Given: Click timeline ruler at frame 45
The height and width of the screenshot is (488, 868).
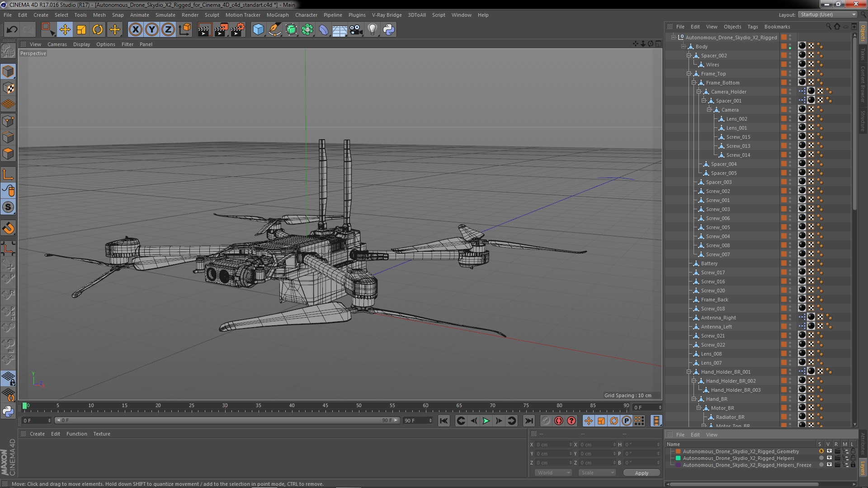Looking at the screenshot, I should [x=325, y=406].
